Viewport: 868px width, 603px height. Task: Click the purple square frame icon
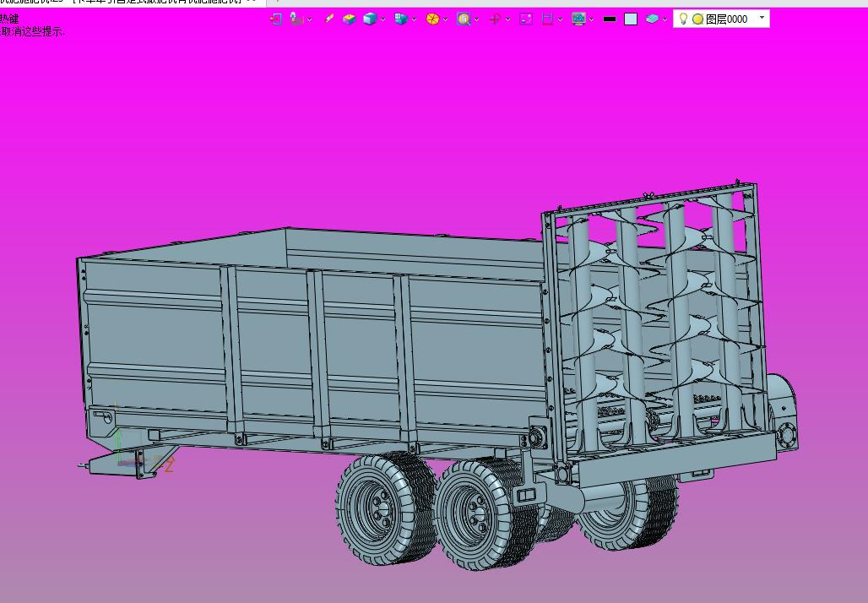coord(526,19)
